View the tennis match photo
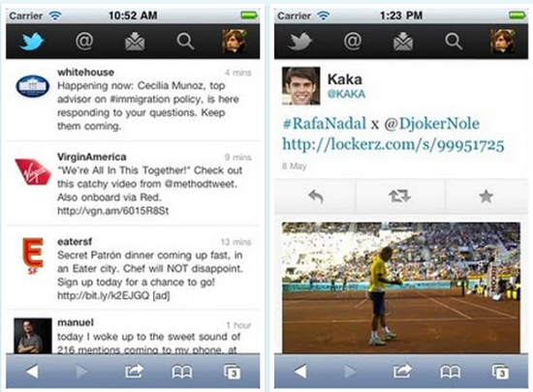Viewport: 533px width, 392px height. coord(401,287)
